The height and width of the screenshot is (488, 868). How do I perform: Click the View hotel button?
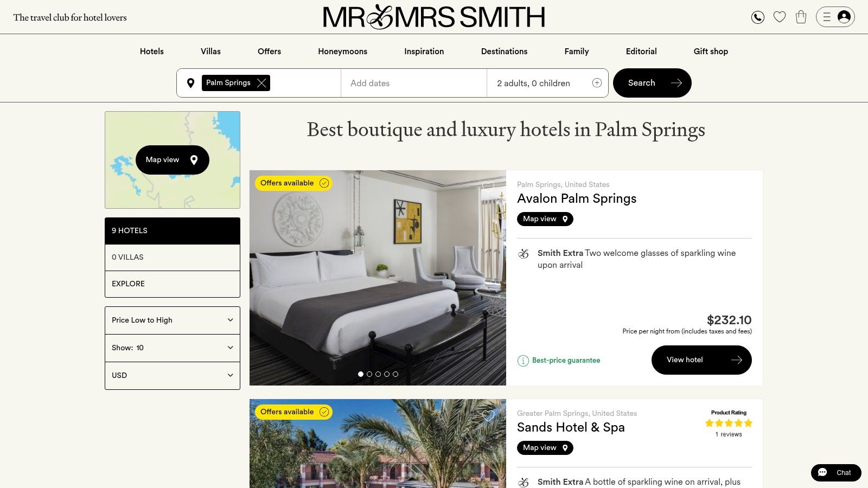click(701, 360)
